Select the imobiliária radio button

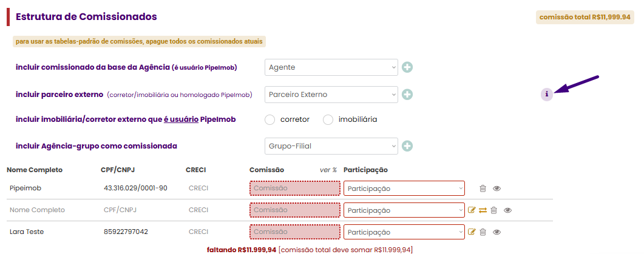[328, 120]
